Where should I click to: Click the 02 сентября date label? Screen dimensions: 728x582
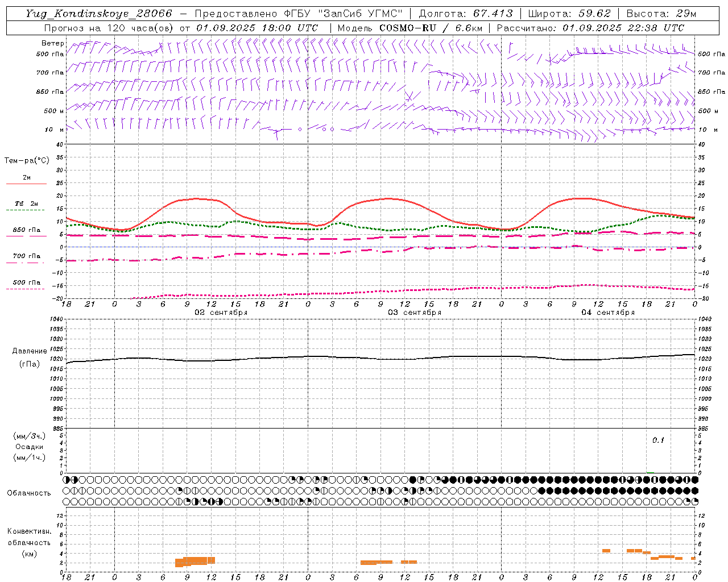(x=221, y=313)
